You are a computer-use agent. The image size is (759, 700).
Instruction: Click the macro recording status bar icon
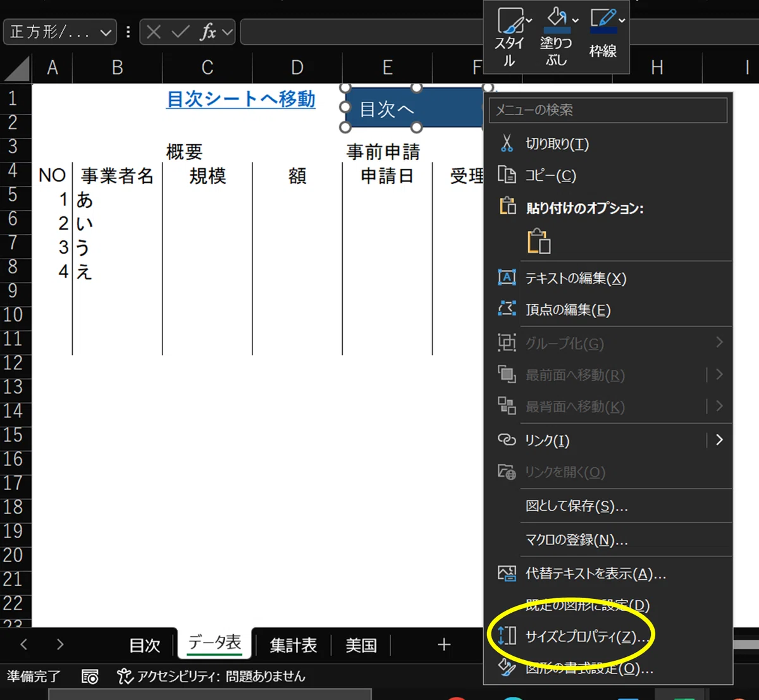(90, 677)
